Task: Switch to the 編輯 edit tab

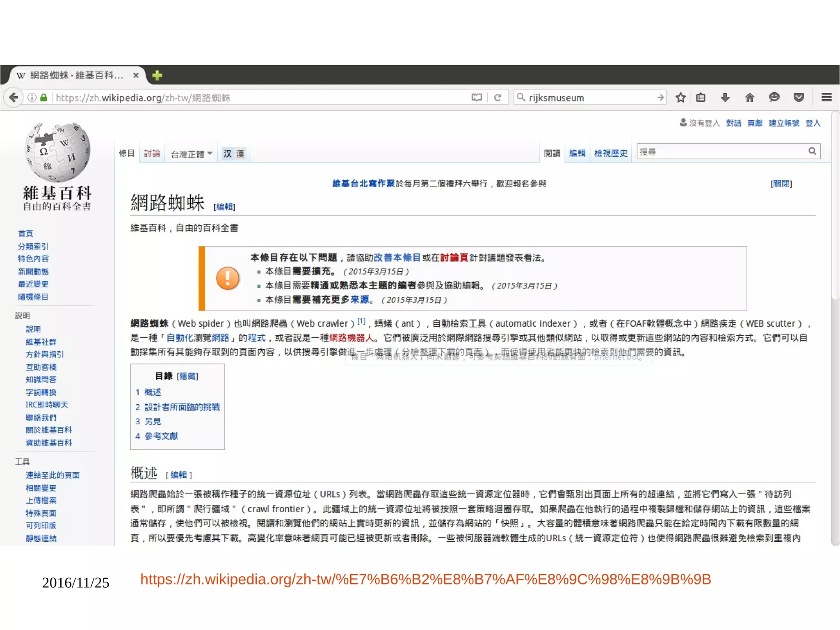Action: [x=577, y=153]
